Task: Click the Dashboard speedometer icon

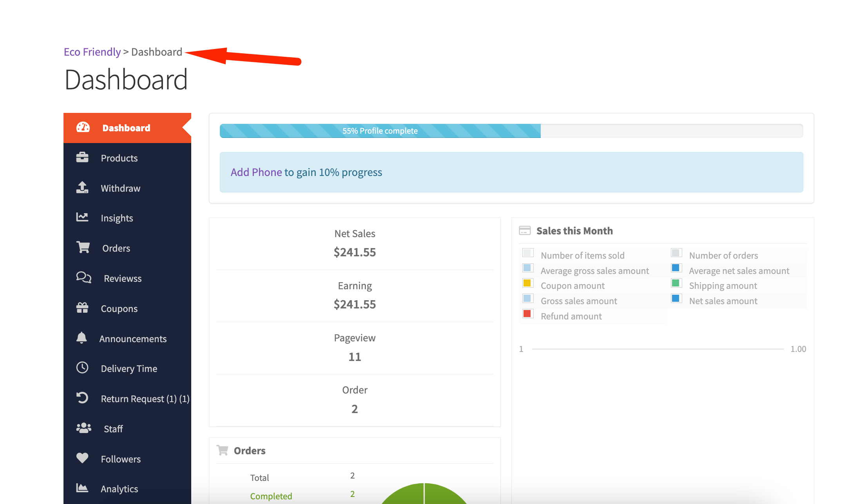Action: point(83,127)
